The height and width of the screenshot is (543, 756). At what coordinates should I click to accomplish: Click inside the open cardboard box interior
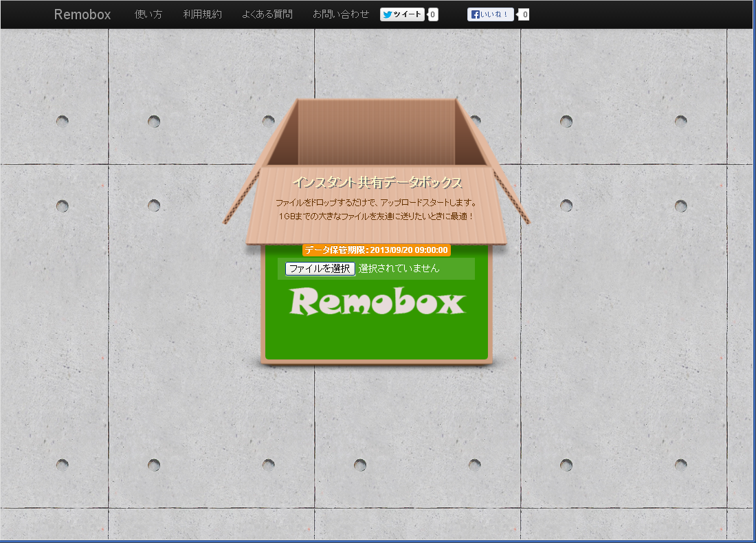tap(377, 134)
